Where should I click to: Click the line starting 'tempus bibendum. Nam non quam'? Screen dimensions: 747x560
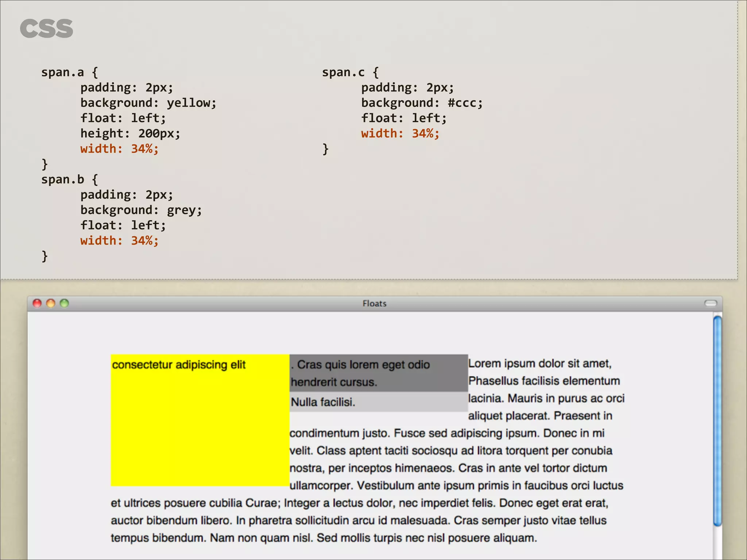324,538
